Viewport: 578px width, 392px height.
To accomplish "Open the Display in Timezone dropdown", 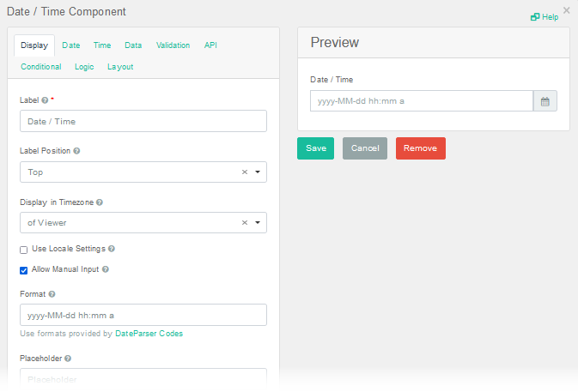I will coord(257,223).
